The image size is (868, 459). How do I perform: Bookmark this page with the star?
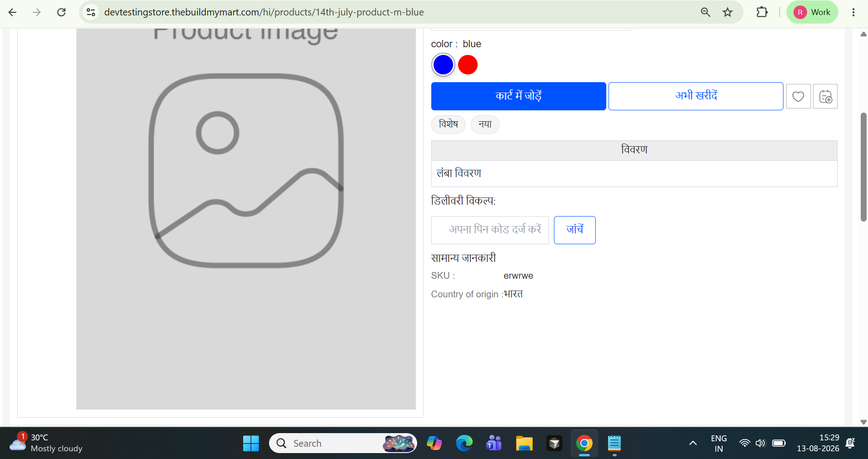(728, 12)
